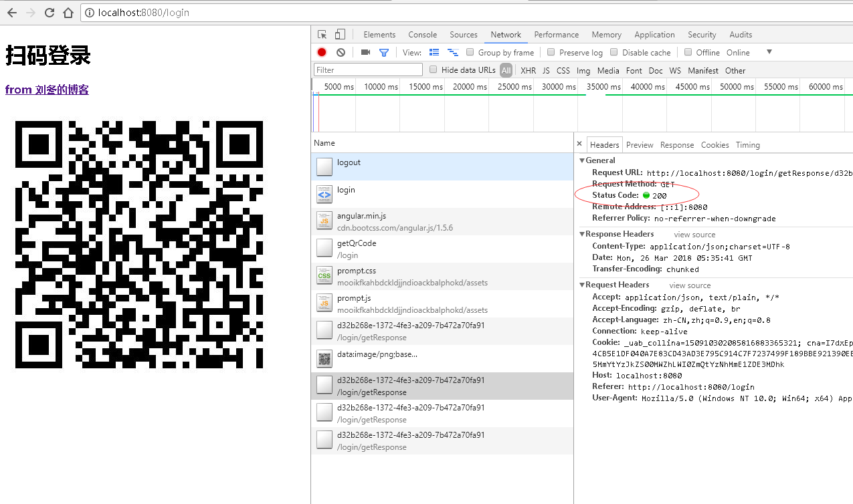The height and width of the screenshot is (504, 853).
Task: Open the Timing tab of request
Action: [748, 145]
